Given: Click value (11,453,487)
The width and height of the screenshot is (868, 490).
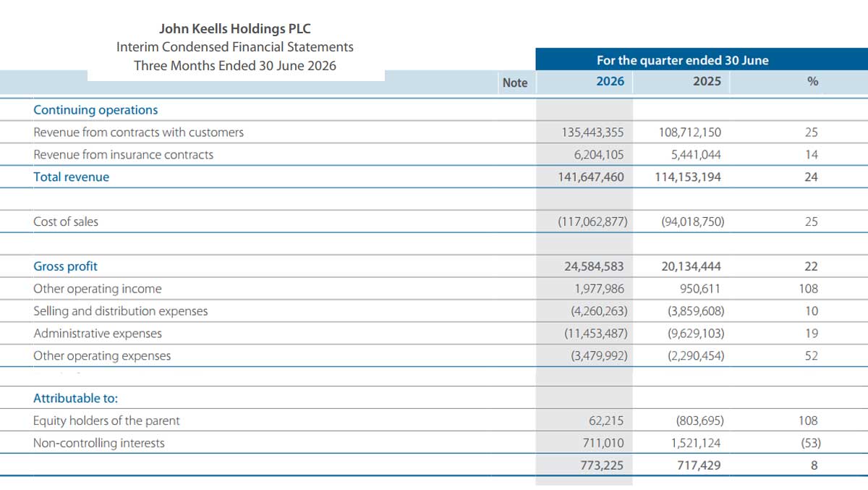Looking at the screenshot, I should (x=595, y=334).
